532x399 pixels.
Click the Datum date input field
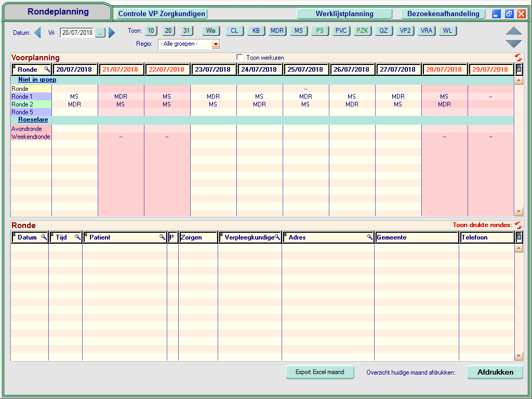pos(77,33)
